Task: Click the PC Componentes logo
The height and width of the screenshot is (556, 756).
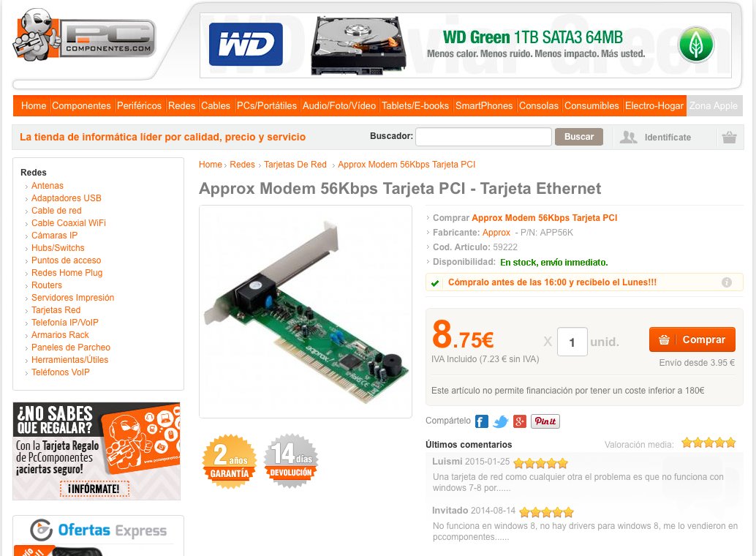Action: tap(84, 35)
